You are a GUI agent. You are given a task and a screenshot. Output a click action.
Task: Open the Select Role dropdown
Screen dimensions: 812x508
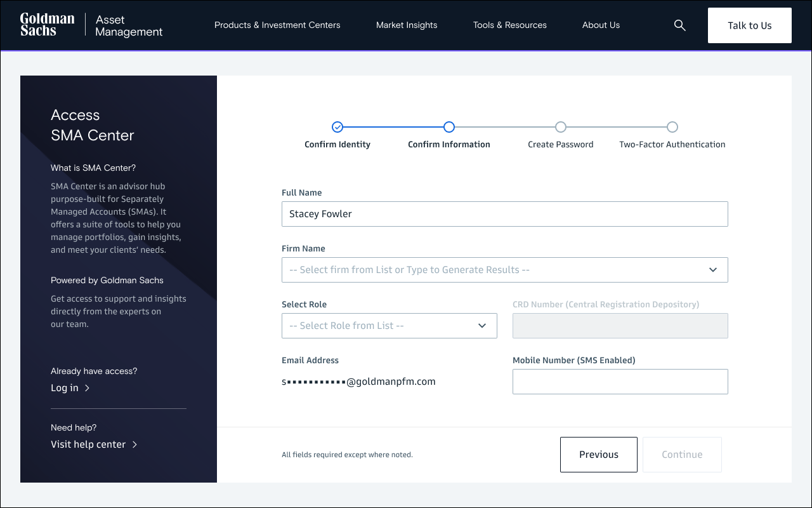pyautogui.click(x=389, y=326)
